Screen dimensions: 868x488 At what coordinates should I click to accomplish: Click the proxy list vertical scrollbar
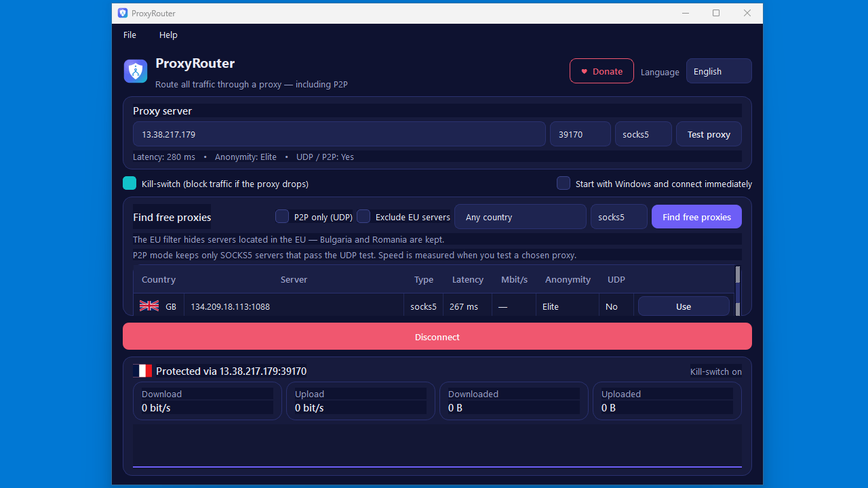pyautogui.click(x=738, y=291)
